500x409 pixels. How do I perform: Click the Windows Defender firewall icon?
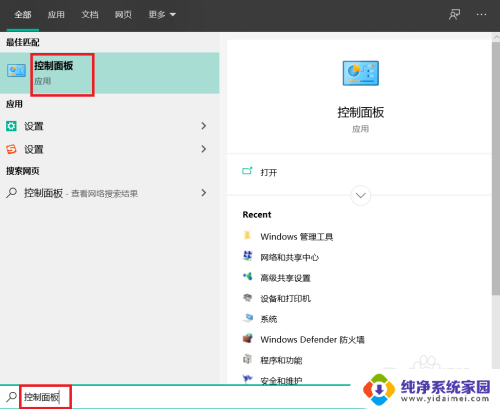click(x=247, y=338)
